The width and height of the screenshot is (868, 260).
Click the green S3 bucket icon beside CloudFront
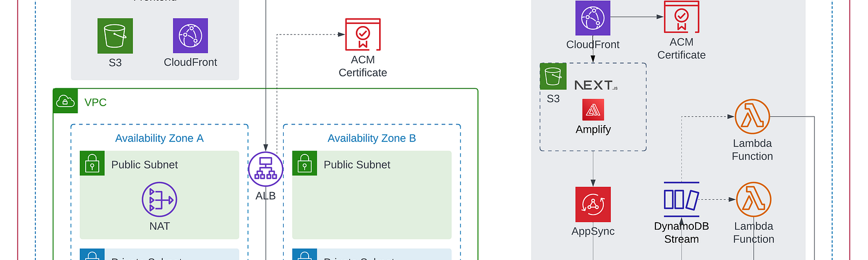[115, 36]
